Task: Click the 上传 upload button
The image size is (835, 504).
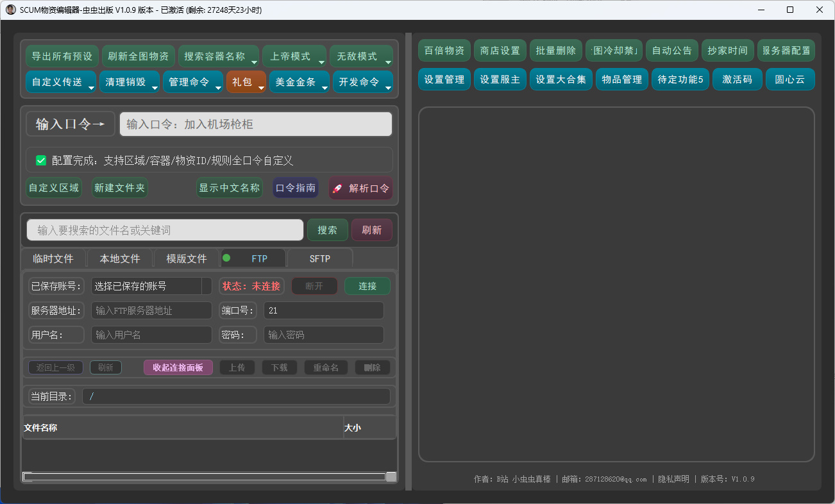Action: click(237, 367)
